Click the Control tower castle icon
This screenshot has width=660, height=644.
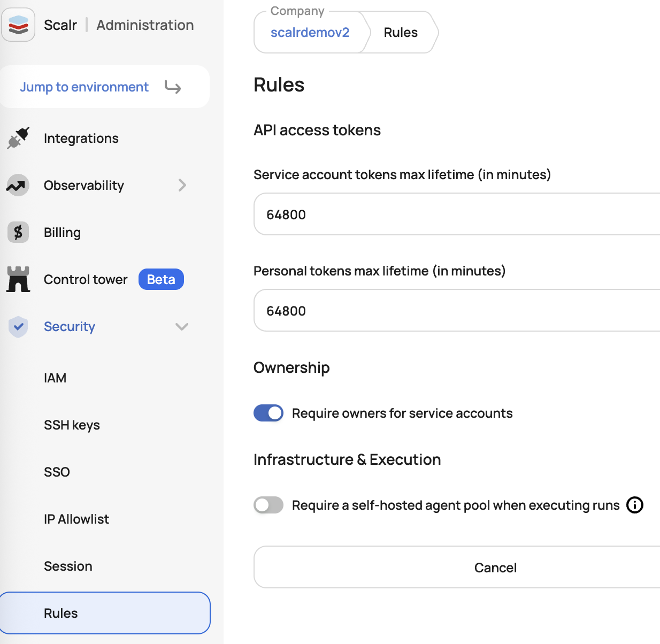[x=18, y=279]
